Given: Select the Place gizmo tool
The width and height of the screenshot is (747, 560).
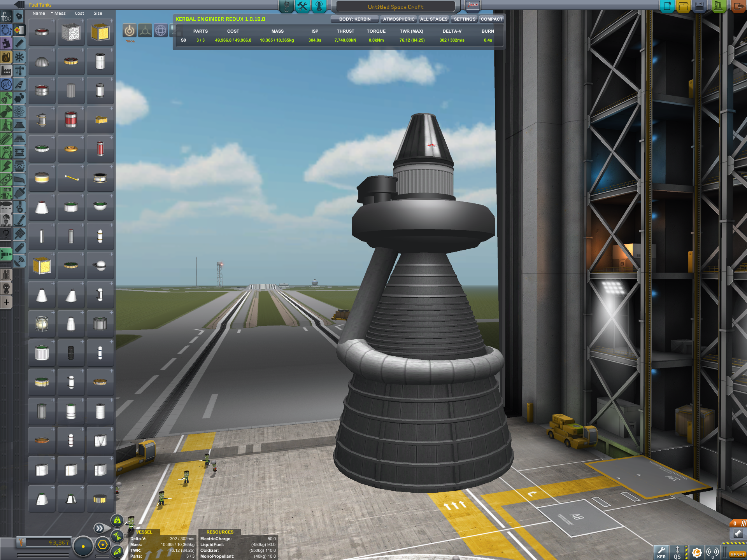Looking at the screenshot, I should click(x=130, y=31).
